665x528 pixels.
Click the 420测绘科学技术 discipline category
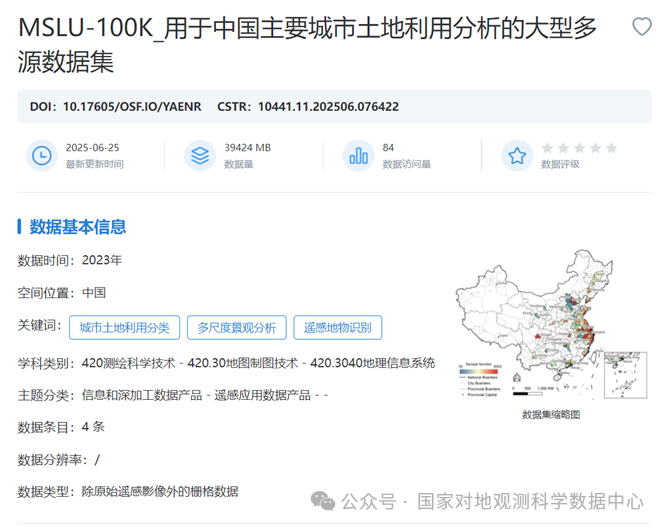[128, 362]
